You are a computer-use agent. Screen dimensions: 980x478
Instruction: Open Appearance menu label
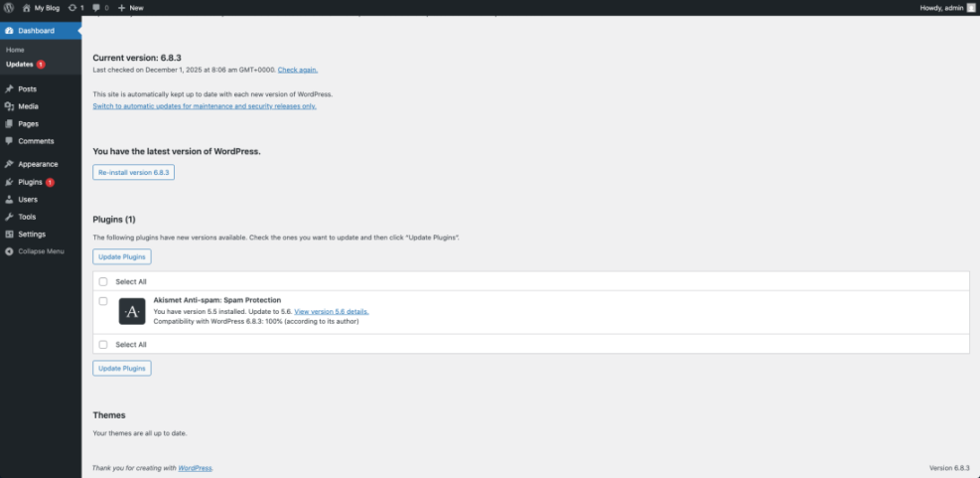(x=38, y=164)
